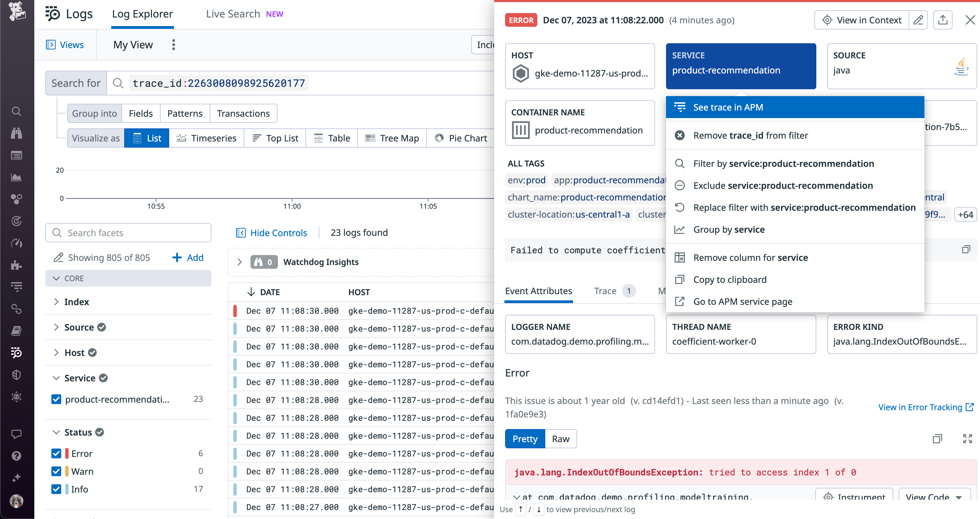Click the trace_id search query field
The image size is (980, 519).
click(x=218, y=83)
